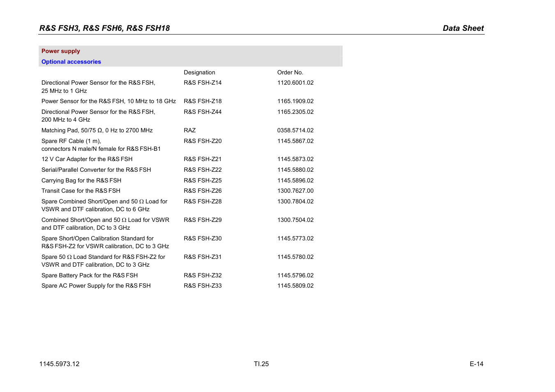This screenshot has height=392, width=555.
Task: Select designation 'R&S FSH-Z22'
Action: pos(203,170)
